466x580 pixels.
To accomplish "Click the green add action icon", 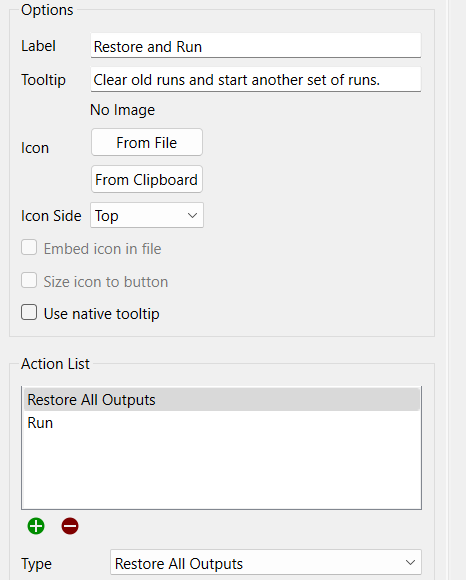I will point(36,526).
